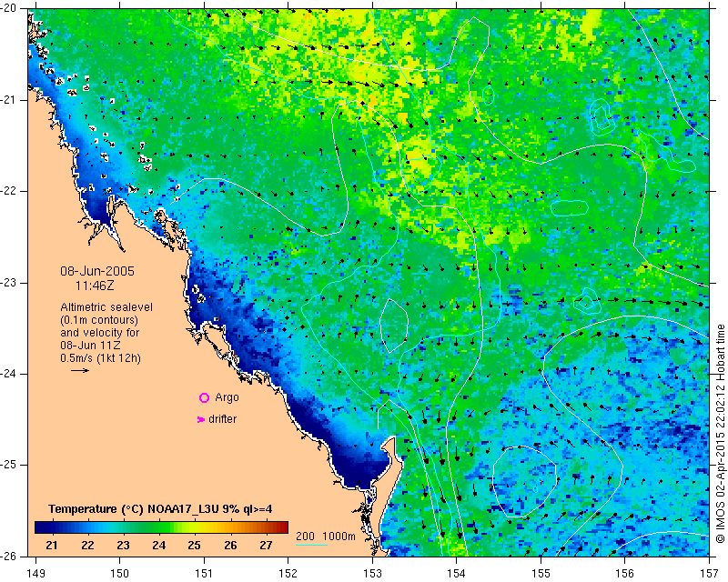This screenshot has width=728, height=582.
Task: Click the 'and velocity for' text line
Action: pyautogui.click(x=100, y=333)
